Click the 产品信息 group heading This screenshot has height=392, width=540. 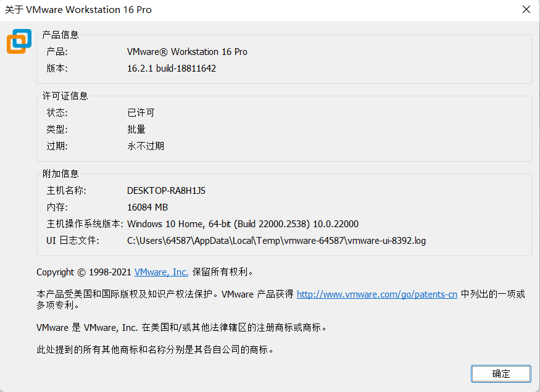[x=60, y=35]
